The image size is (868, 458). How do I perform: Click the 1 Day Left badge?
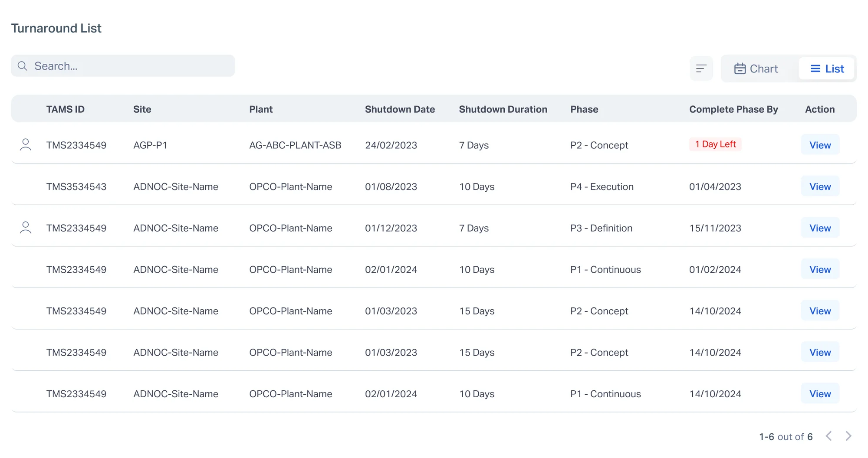(x=715, y=144)
